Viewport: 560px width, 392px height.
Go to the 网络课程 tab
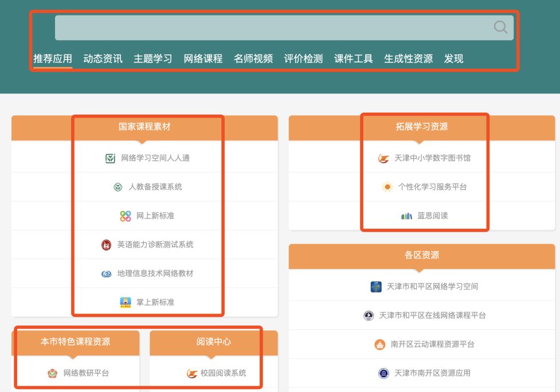coord(203,58)
